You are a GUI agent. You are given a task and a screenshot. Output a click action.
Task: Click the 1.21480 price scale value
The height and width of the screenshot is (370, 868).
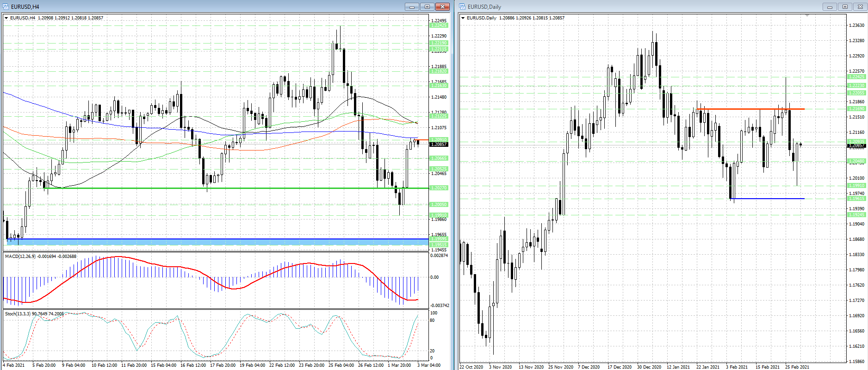(439, 97)
